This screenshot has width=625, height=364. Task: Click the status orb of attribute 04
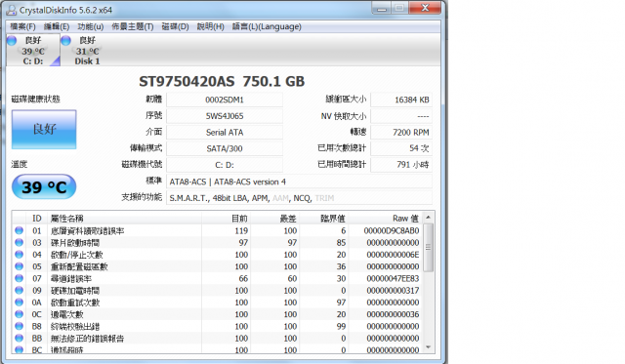(x=19, y=254)
